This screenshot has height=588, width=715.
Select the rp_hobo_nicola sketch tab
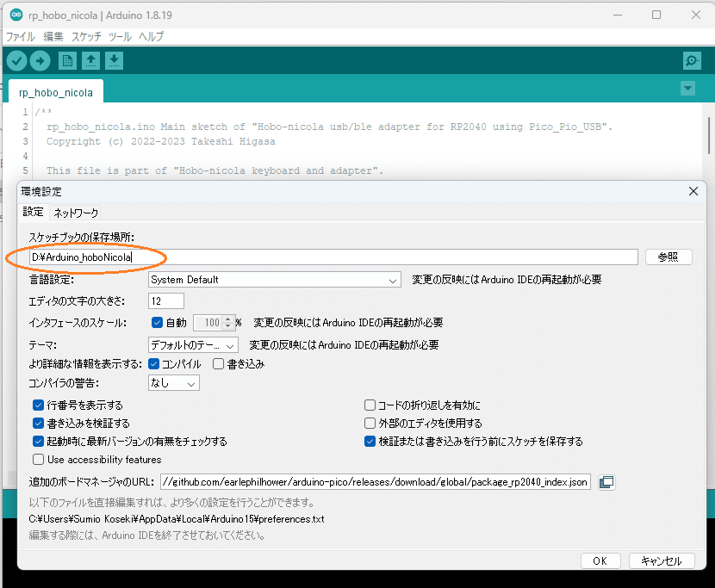pos(56,92)
